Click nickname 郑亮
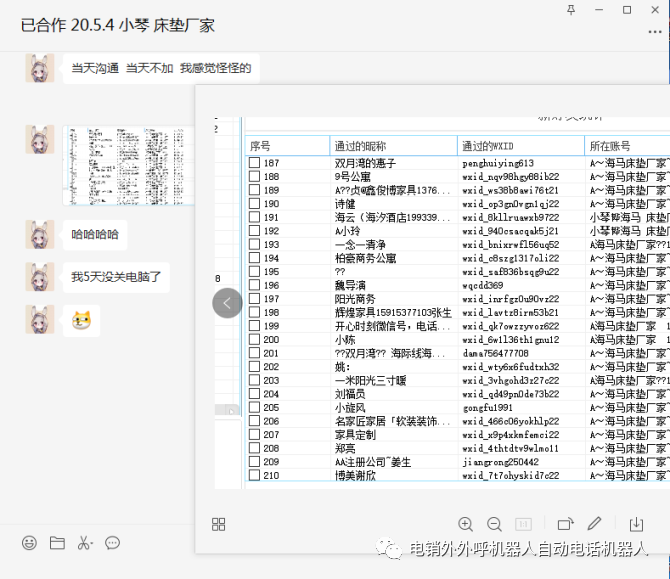This screenshot has height=579, width=670. (x=345, y=448)
